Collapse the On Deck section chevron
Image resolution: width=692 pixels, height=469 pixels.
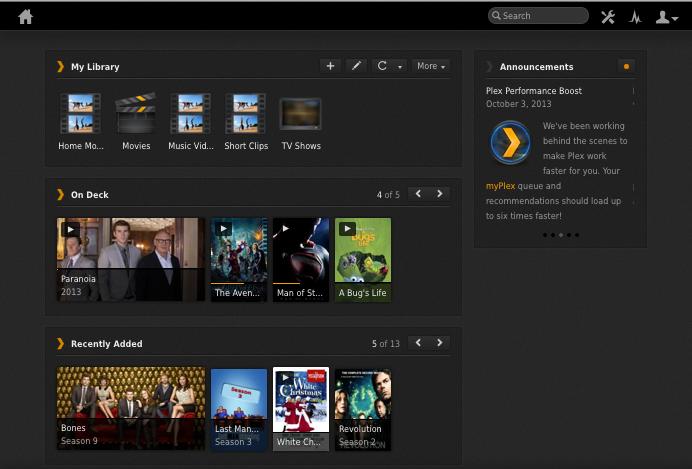coord(60,195)
